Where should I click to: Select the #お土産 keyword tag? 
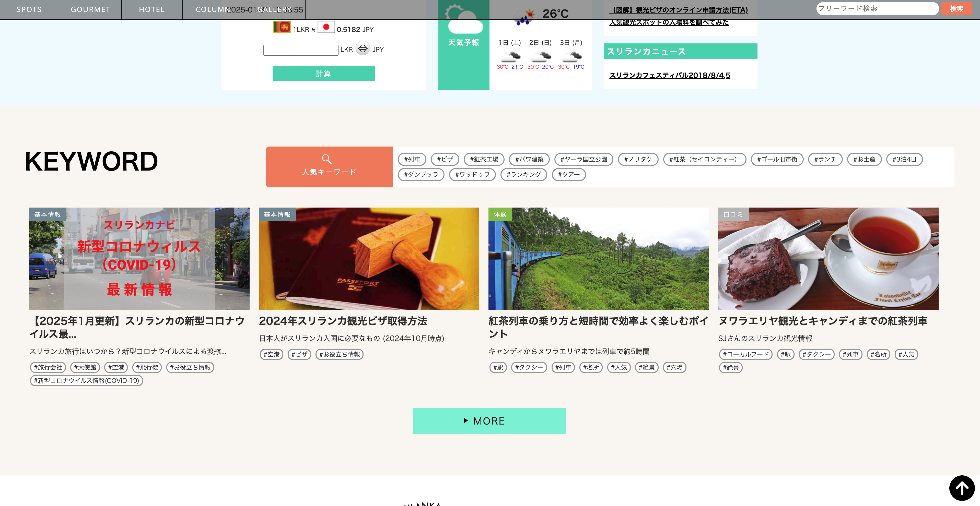[x=864, y=159]
